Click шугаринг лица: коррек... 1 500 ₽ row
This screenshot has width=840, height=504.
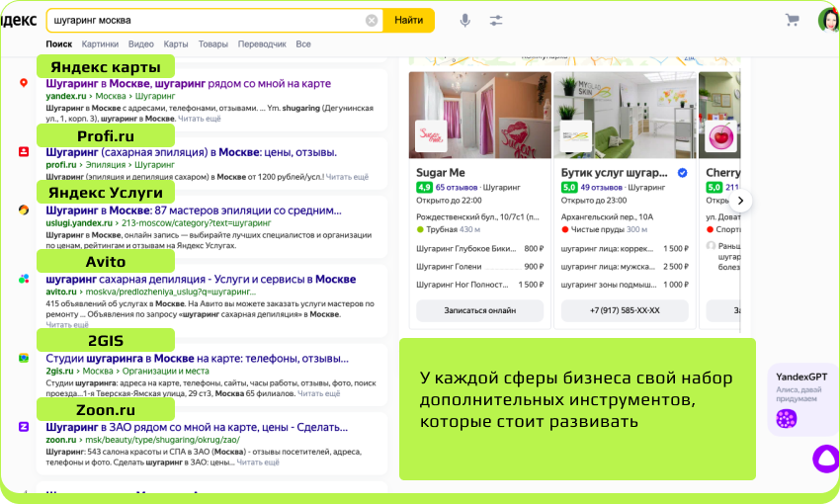pos(625,248)
